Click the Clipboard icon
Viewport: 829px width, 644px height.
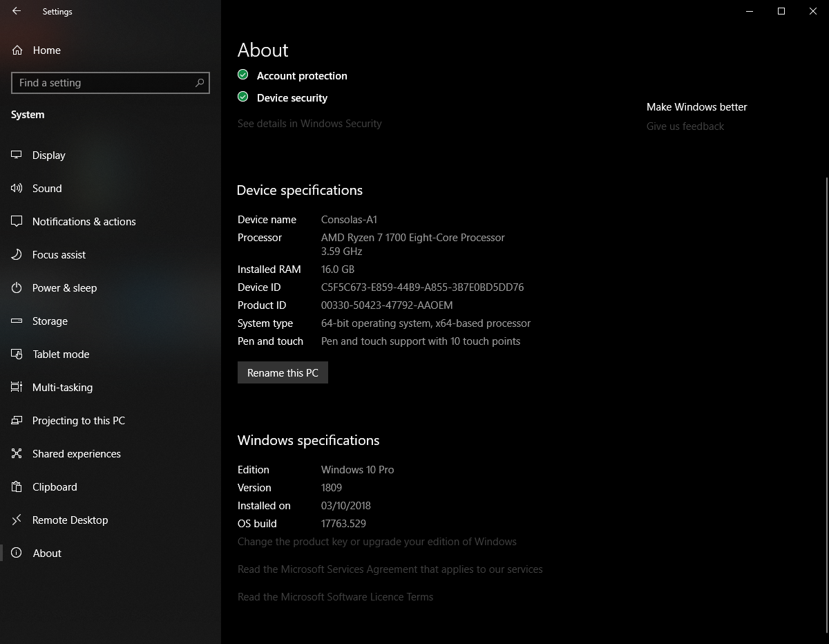(17, 487)
